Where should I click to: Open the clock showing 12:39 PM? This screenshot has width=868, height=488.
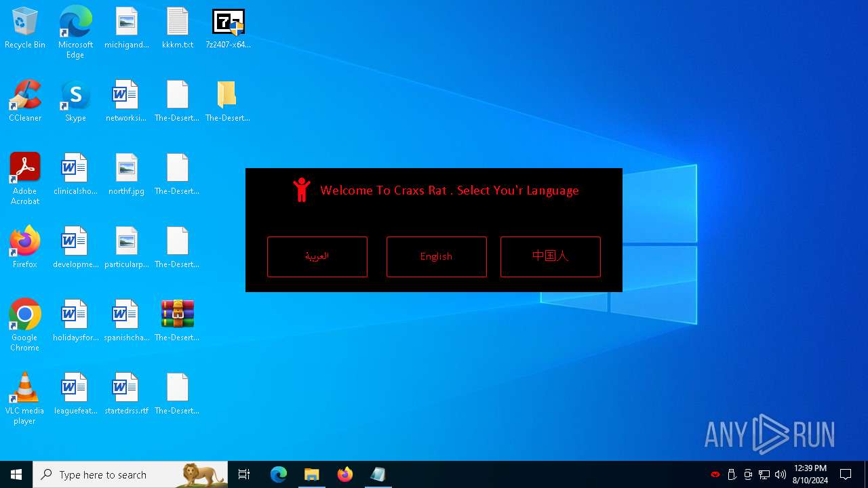[810, 474]
